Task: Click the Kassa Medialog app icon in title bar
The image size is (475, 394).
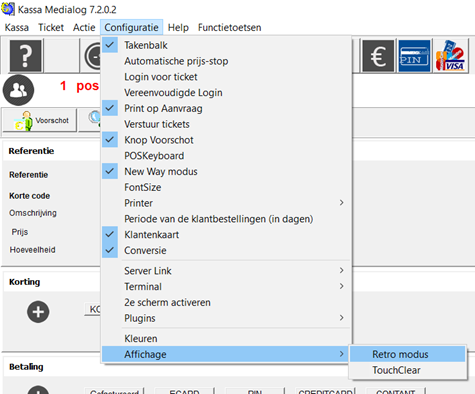Action: (8, 9)
